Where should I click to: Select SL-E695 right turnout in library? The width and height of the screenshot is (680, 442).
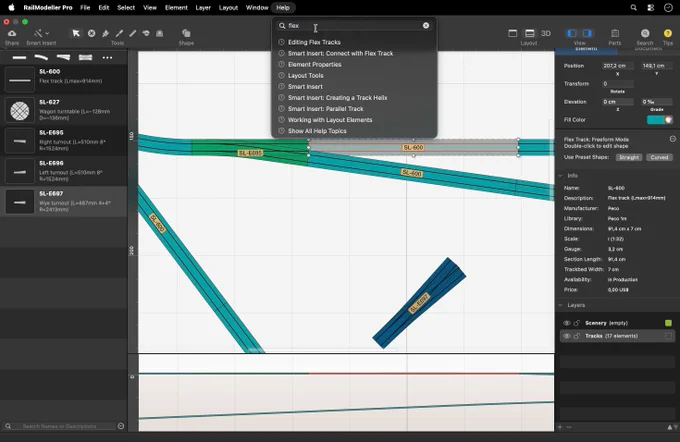tap(64, 141)
